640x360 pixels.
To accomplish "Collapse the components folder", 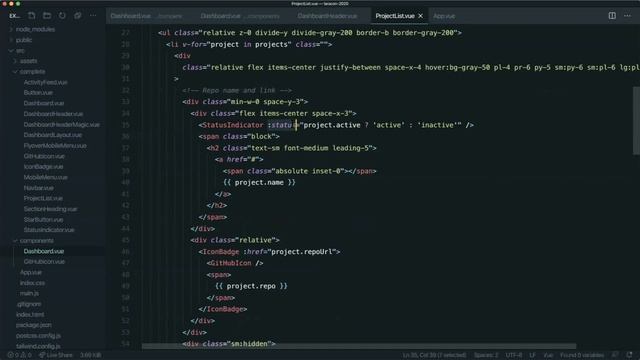I will coord(36,240).
